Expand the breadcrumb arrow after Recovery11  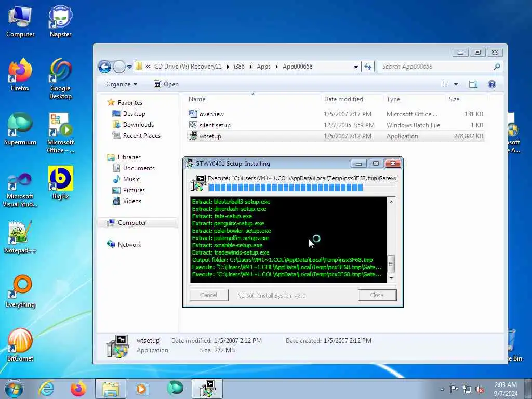tap(228, 66)
